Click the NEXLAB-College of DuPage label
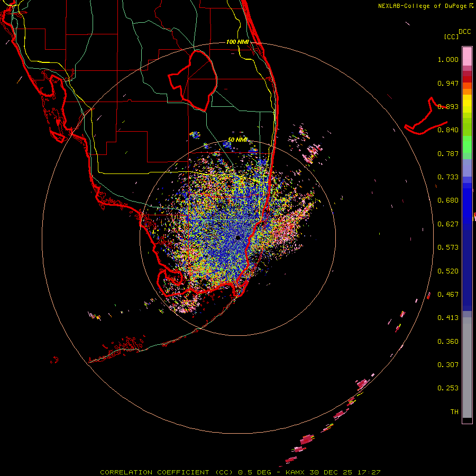Image resolution: width=476 pixels, height=476 pixels. (422, 6)
